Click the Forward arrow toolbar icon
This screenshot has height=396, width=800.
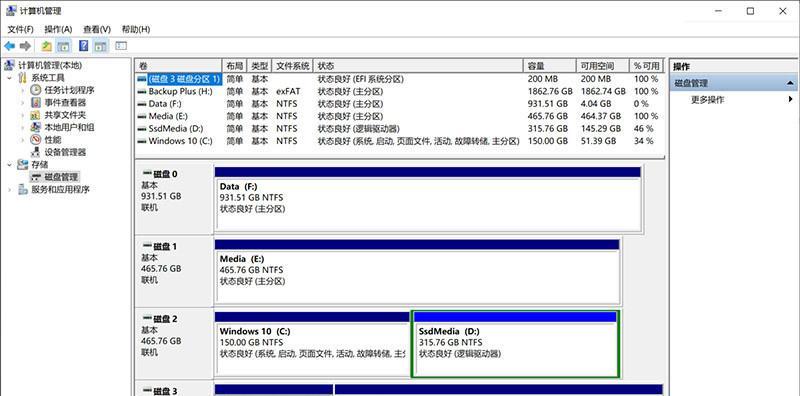click(x=25, y=46)
